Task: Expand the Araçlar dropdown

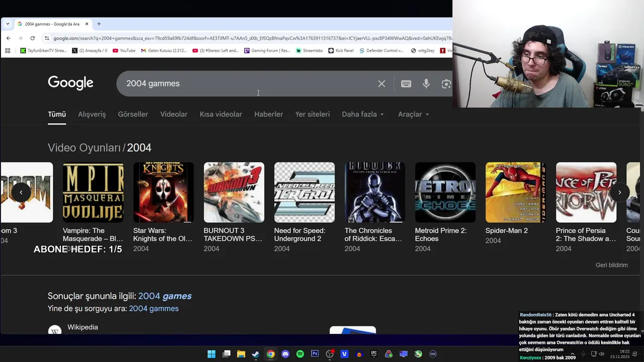Action: pyautogui.click(x=414, y=114)
